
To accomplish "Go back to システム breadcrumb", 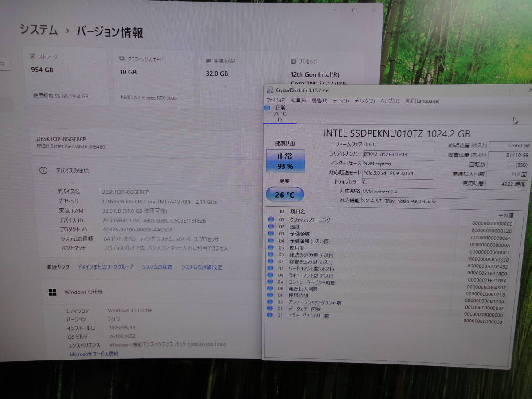I will pos(39,30).
